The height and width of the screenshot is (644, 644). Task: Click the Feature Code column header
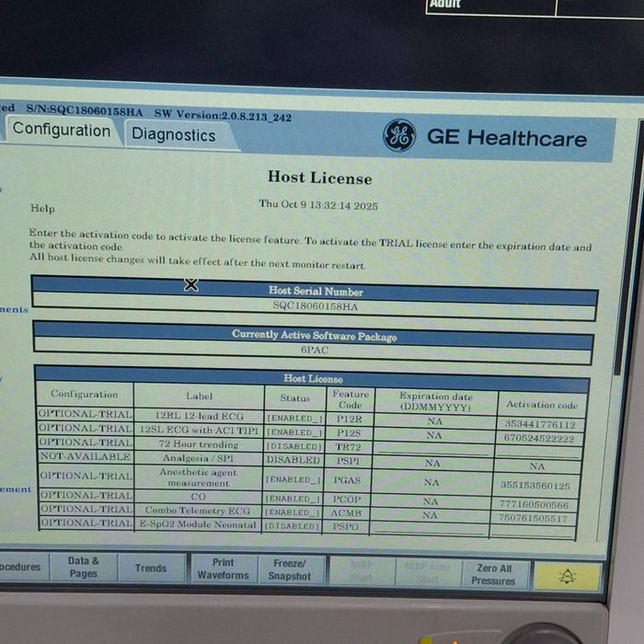click(x=351, y=399)
